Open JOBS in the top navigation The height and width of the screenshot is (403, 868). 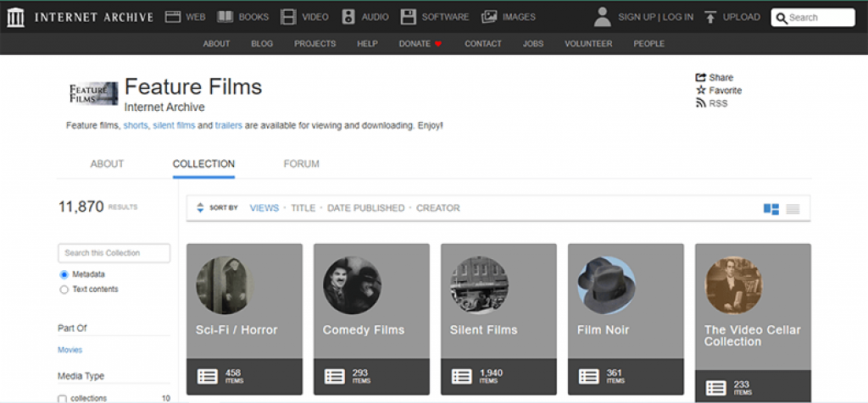[533, 44]
